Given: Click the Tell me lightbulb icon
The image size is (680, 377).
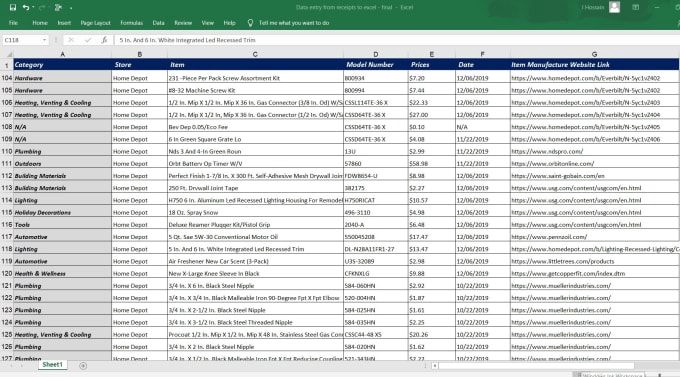Looking at the screenshot, I should tap(250, 23).
